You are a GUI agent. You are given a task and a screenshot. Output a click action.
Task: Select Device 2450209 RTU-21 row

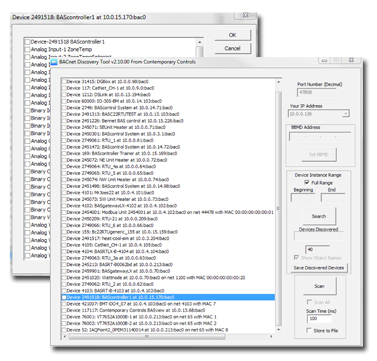point(112,219)
